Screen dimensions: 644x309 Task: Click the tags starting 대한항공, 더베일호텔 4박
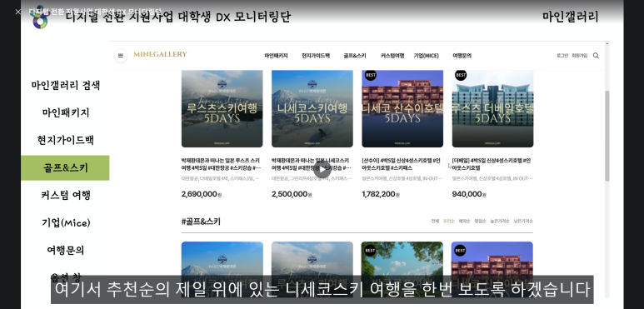221,178
